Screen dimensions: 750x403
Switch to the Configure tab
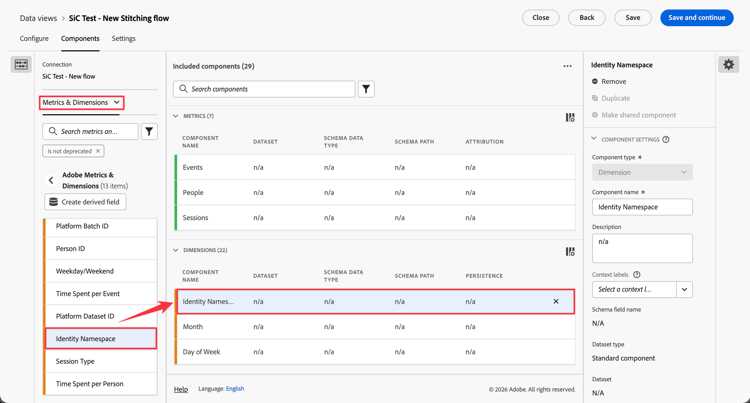pyautogui.click(x=34, y=39)
